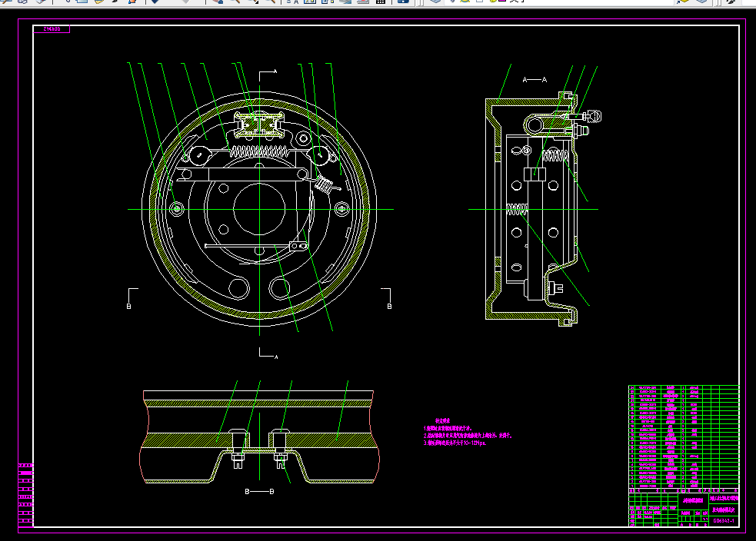Select the technical note mentioning "10-12"
The height and width of the screenshot is (541, 756).
(x=455, y=443)
